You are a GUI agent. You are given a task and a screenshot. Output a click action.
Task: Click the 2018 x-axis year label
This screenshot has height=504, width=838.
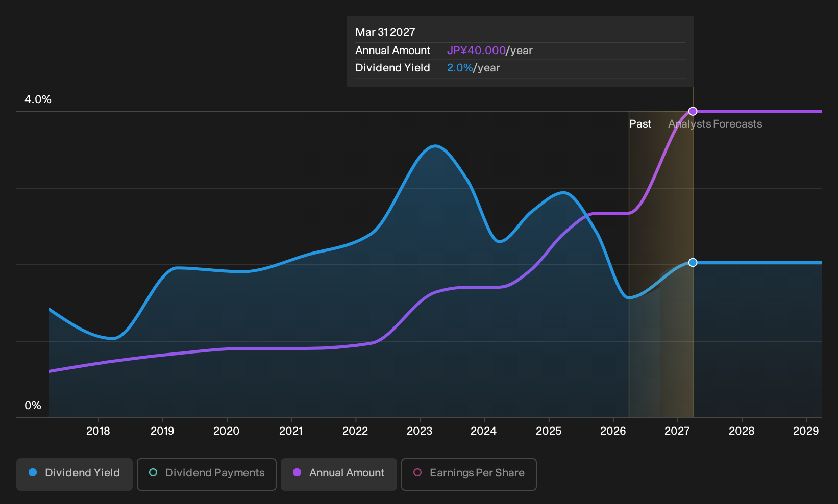tap(98, 431)
